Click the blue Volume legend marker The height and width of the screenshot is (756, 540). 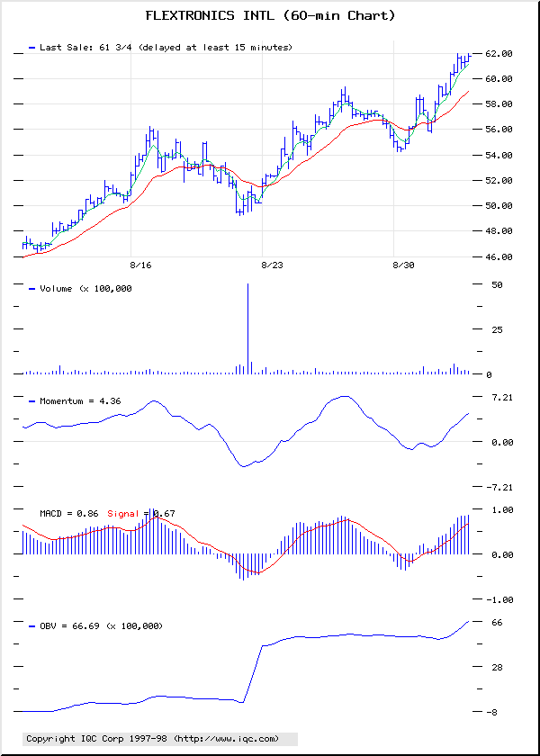click(x=32, y=289)
